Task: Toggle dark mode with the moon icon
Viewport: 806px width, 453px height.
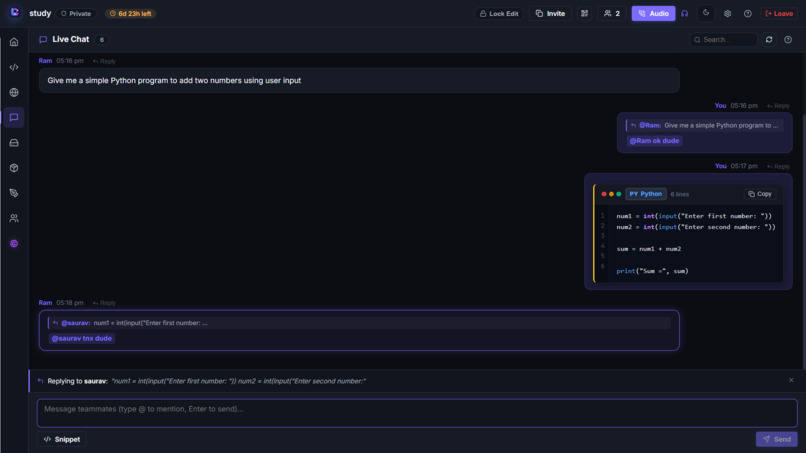Action: [706, 13]
